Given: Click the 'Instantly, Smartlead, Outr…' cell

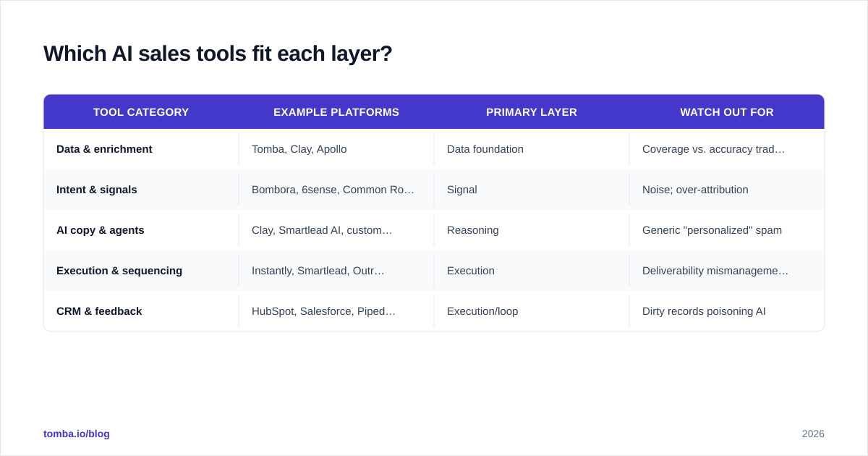Looking at the screenshot, I should [318, 271].
